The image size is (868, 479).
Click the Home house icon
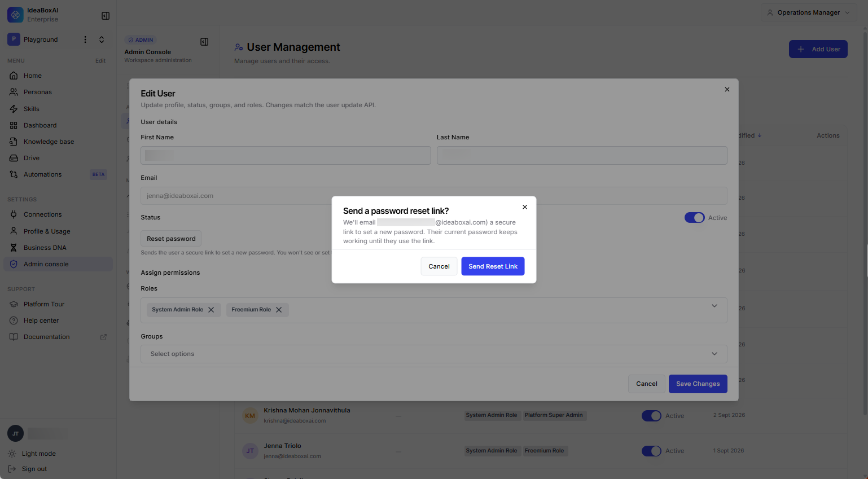point(14,76)
